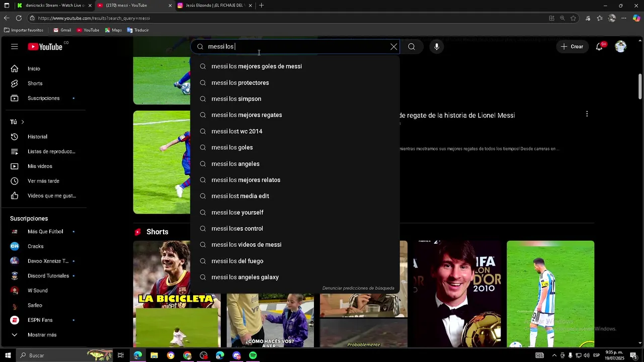Open Suscripciones in the sidebar

[x=43, y=98]
